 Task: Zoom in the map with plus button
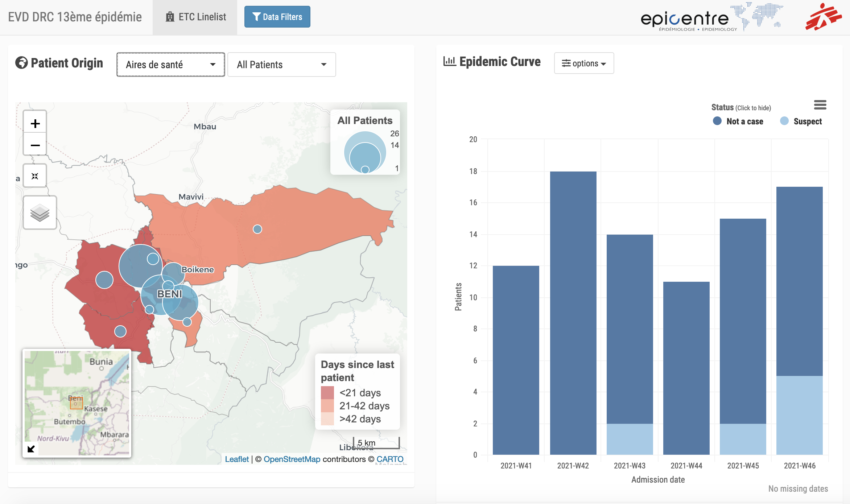click(35, 123)
